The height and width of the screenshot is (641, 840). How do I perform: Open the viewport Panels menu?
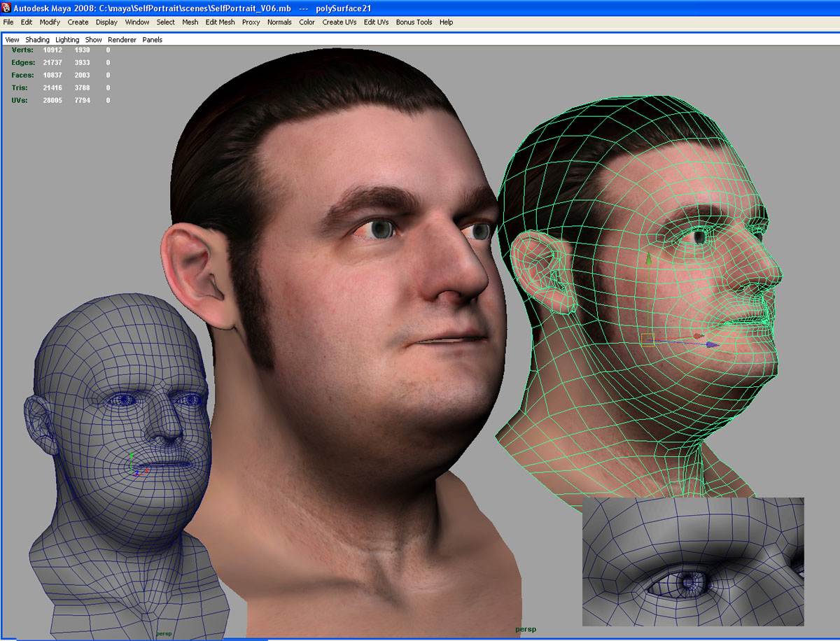click(x=153, y=40)
